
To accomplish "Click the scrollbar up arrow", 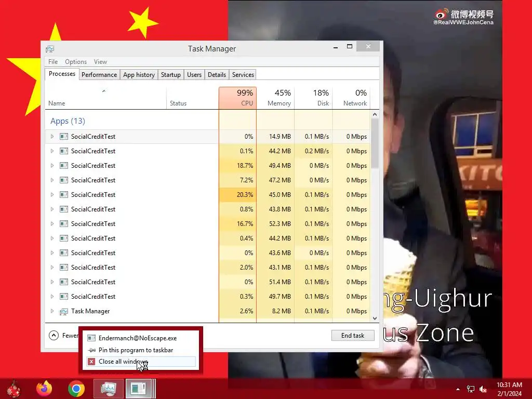I will pos(375,114).
